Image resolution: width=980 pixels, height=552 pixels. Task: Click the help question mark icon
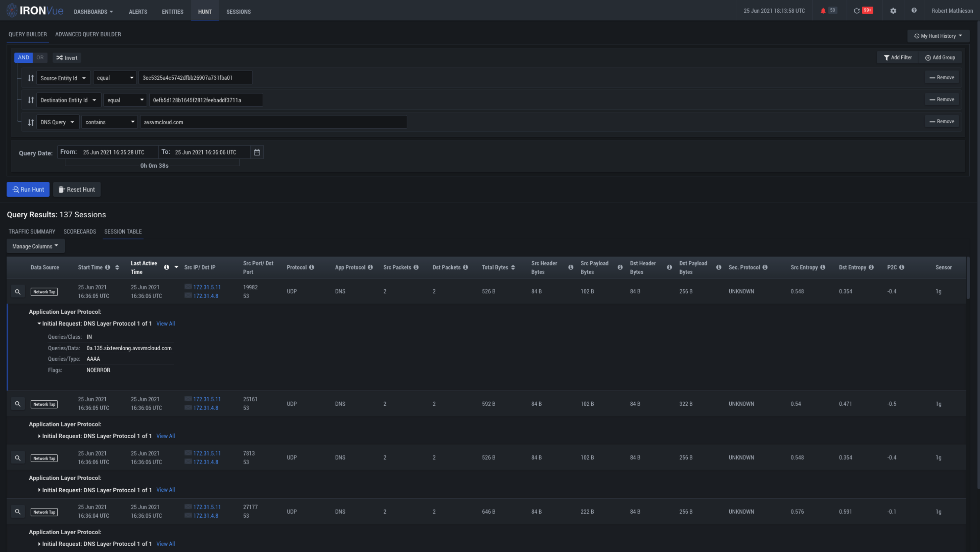(914, 11)
